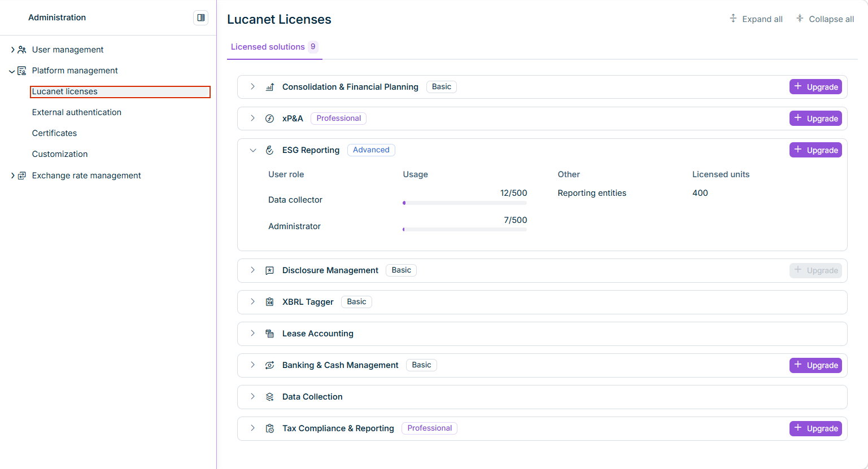
Task: Expand the Banking & Cash Management row
Action: click(x=252, y=365)
